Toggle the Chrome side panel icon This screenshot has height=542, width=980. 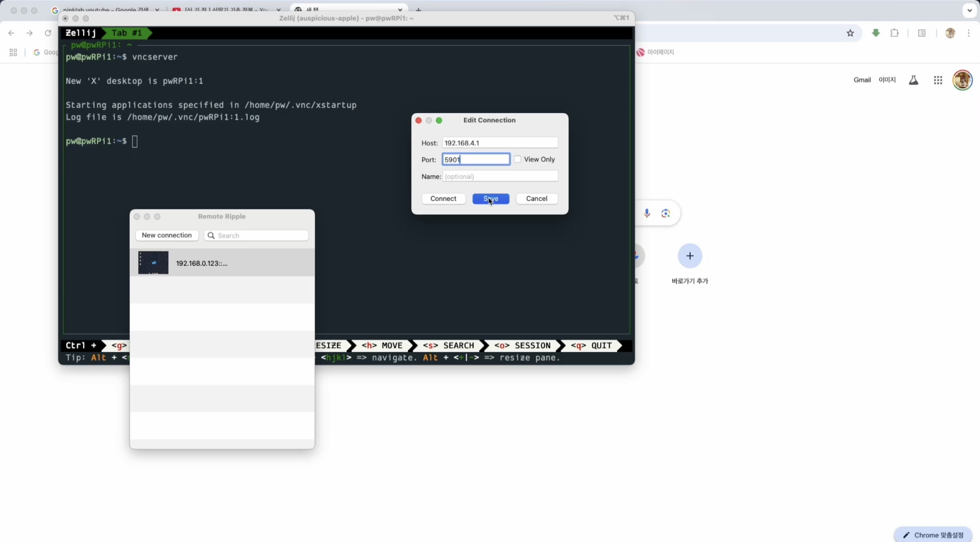tap(922, 33)
